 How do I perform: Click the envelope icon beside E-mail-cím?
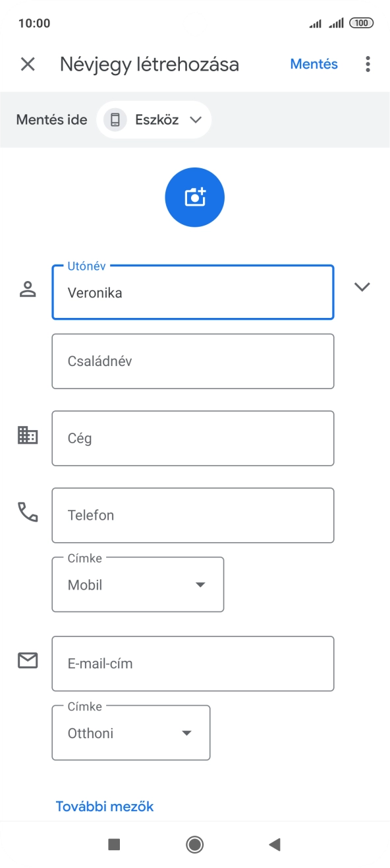pyautogui.click(x=27, y=660)
